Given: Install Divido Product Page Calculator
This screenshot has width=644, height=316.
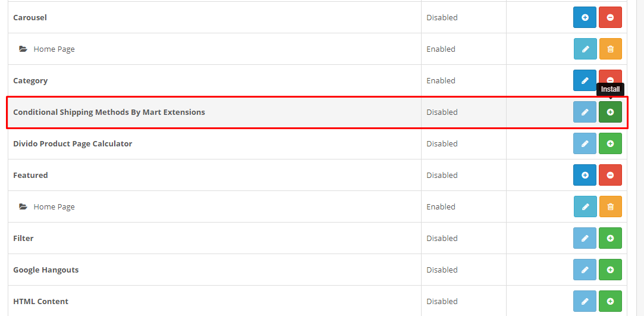Looking at the screenshot, I should [610, 143].
